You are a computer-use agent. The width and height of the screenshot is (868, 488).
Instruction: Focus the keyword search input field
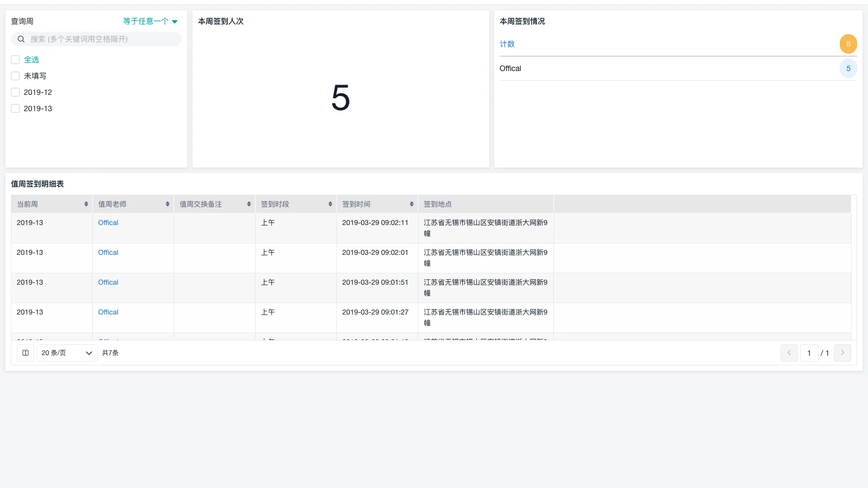103,39
